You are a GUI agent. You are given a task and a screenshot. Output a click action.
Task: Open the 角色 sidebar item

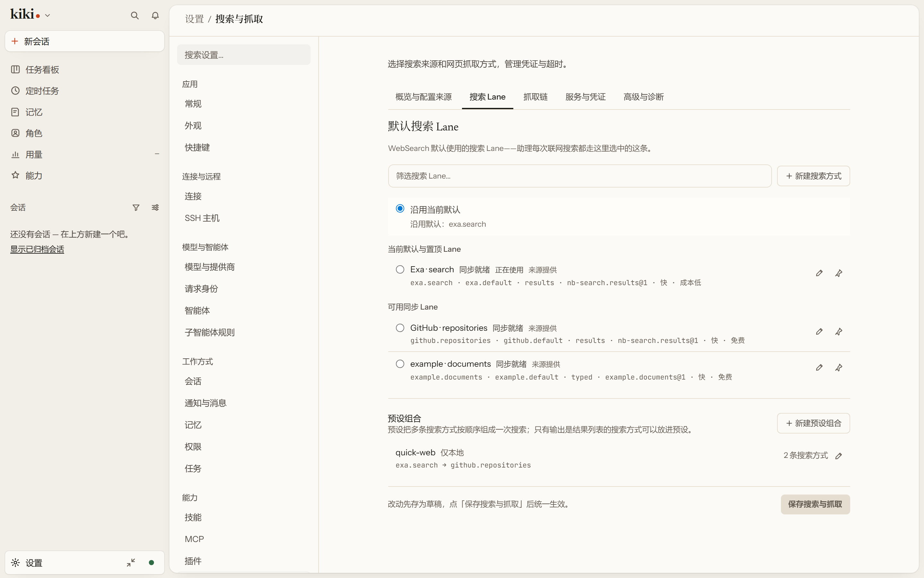84,133
